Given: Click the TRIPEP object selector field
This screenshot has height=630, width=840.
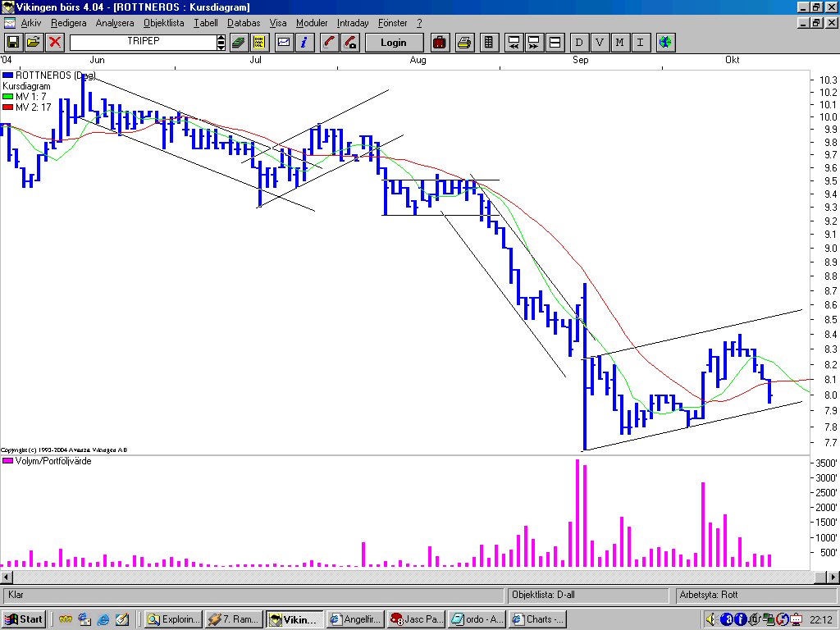Looking at the screenshot, I should point(143,43).
